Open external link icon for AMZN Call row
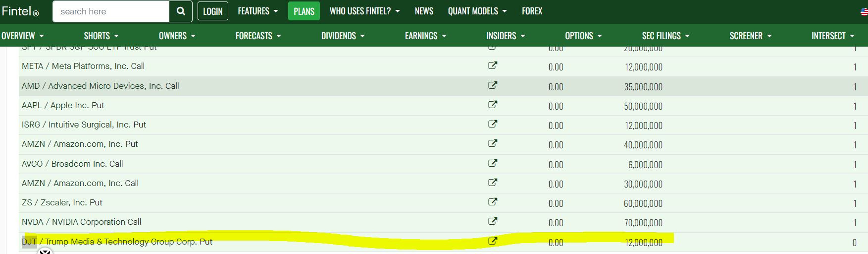The height and width of the screenshot is (254, 868). pyautogui.click(x=493, y=183)
